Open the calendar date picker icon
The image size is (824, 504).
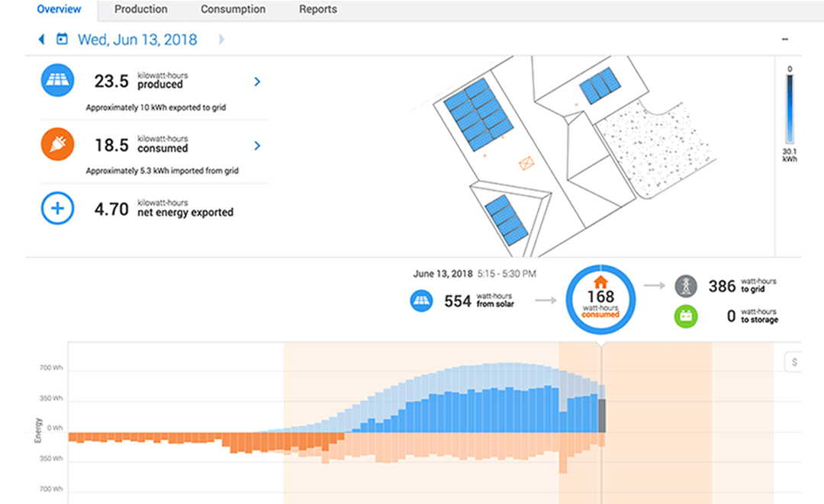(x=62, y=39)
